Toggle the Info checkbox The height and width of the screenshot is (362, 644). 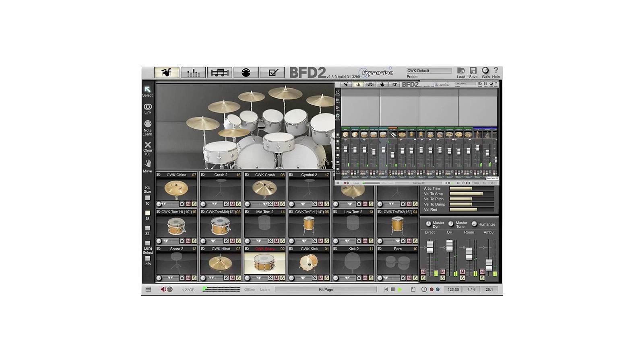click(x=147, y=258)
